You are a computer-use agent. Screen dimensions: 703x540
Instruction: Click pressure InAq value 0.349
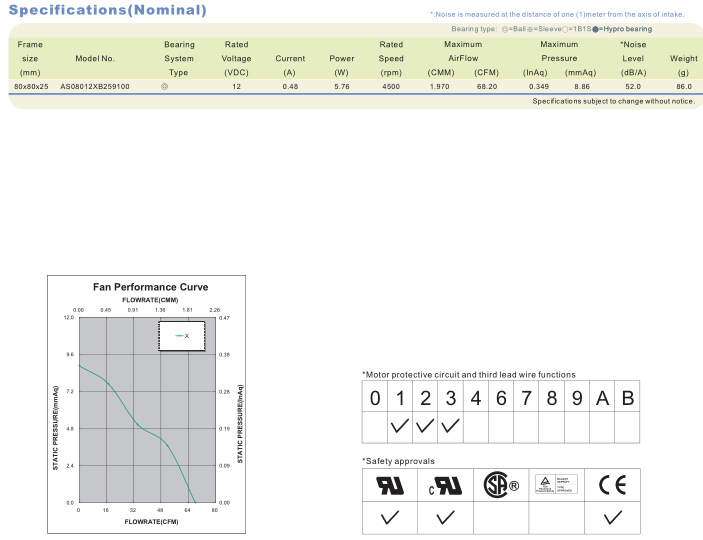click(x=538, y=87)
